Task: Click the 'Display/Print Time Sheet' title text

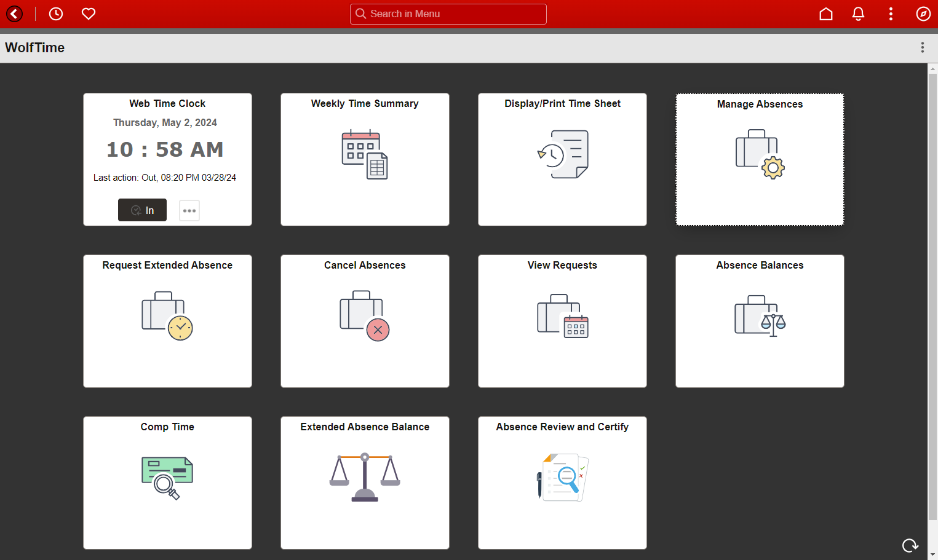Action: point(563,103)
